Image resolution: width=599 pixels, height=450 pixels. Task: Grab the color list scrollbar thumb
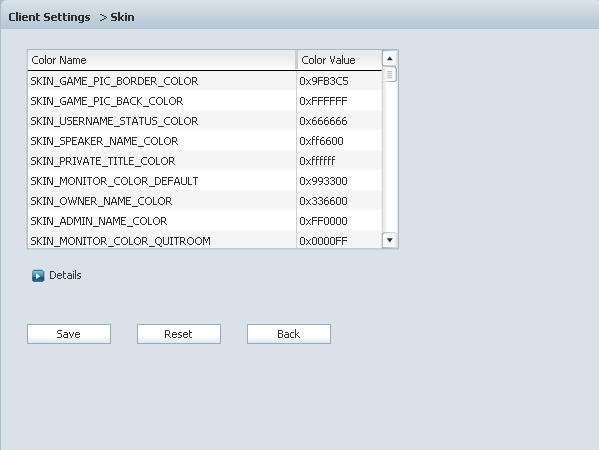tap(390, 74)
